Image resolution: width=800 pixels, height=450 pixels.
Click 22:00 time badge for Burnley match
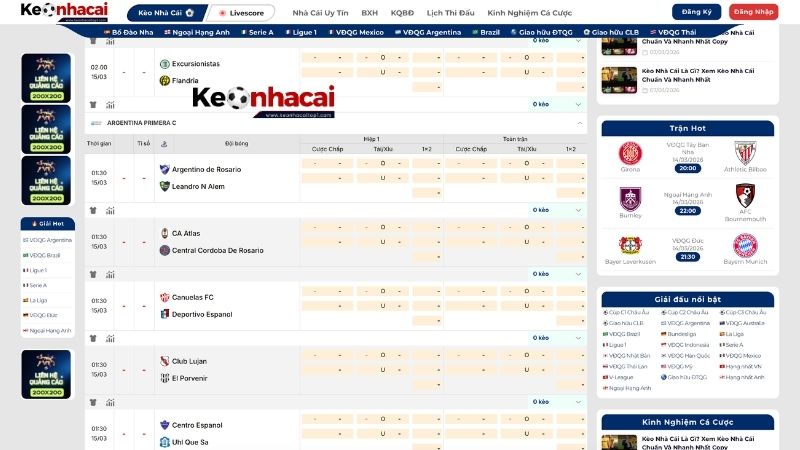click(x=688, y=211)
